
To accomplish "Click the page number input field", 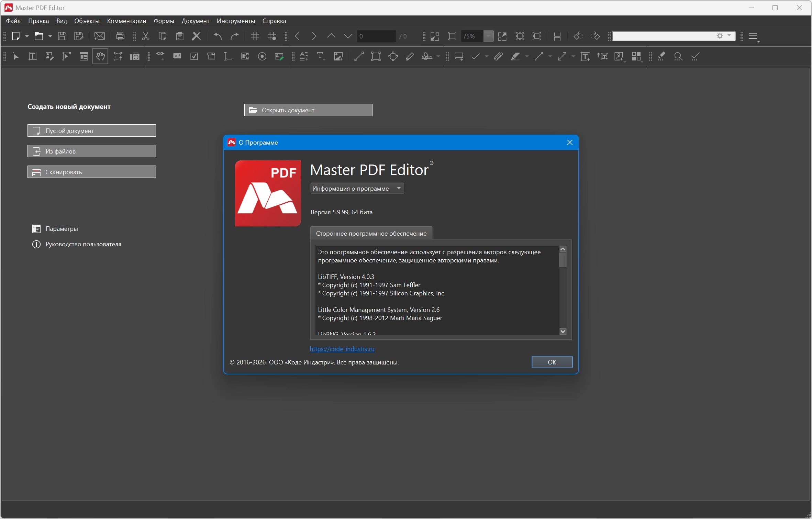I will pos(376,36).
